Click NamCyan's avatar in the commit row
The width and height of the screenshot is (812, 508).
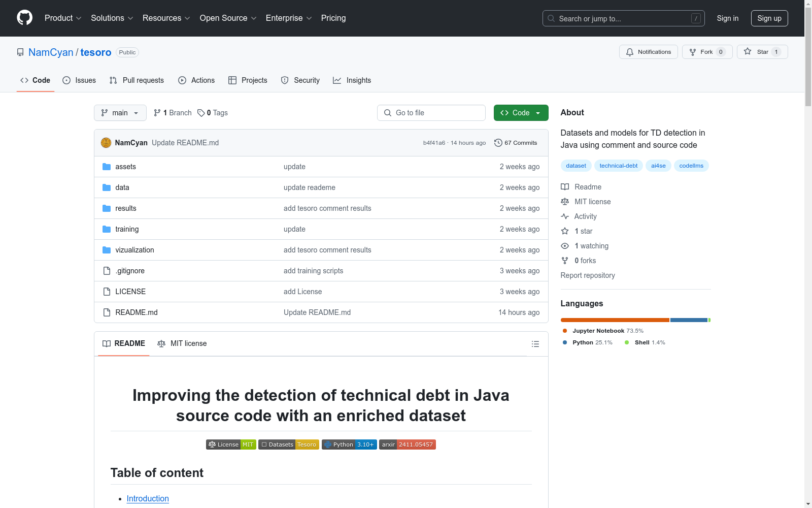[106, 143]
